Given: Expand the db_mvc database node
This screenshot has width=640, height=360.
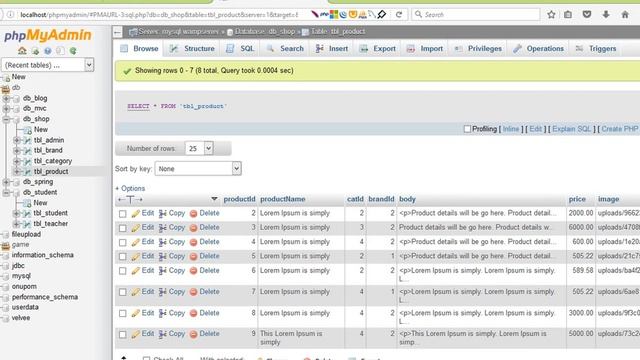Looking at the screenshot, I should (6, 109).
